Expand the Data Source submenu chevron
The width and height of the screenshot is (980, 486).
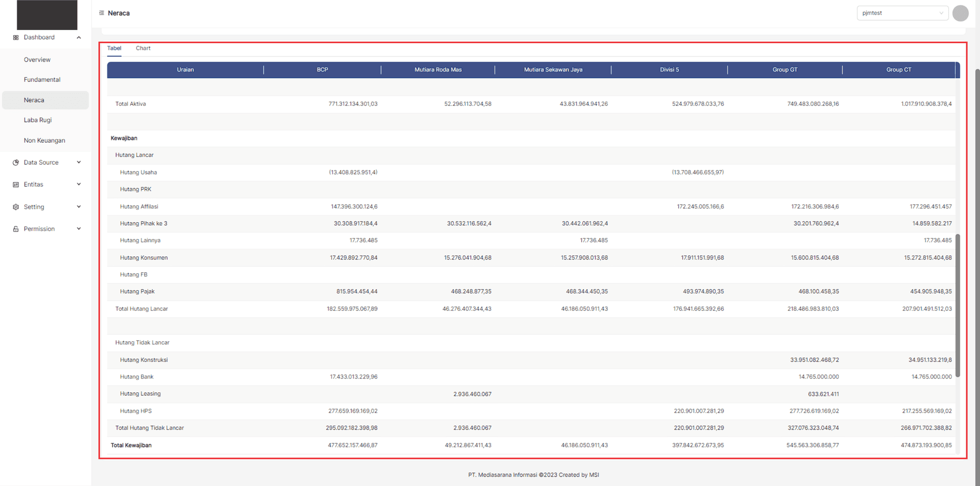(x=79, y=162)
